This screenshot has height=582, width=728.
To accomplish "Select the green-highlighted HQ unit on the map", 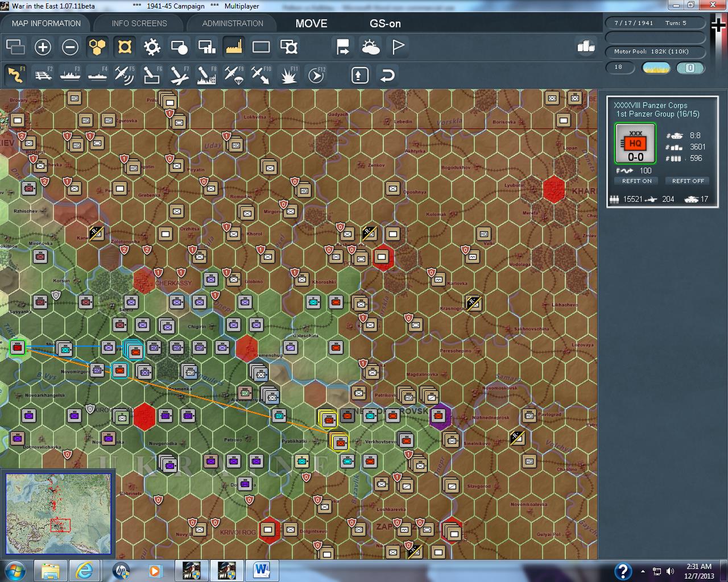I will pyautogui.click(x=18, y=347).
